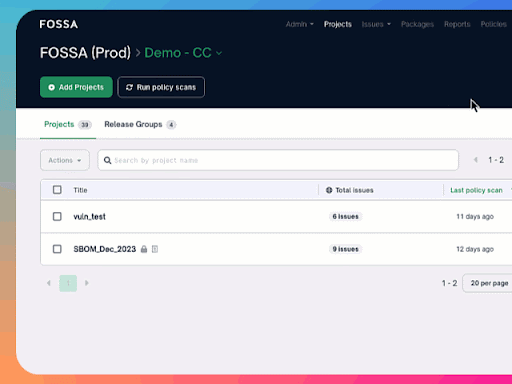Open the vuln_test project
This screenshot has height=384, width=512.
coord(89,217)
